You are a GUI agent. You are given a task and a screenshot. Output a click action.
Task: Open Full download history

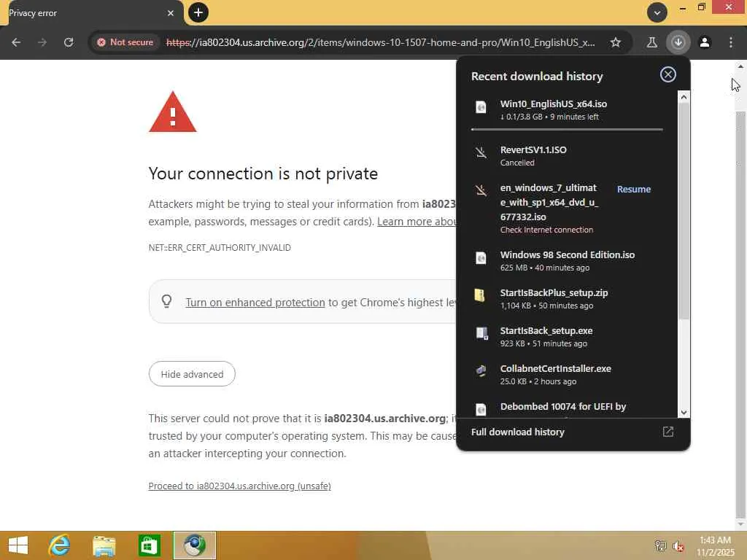coord(517,432)
